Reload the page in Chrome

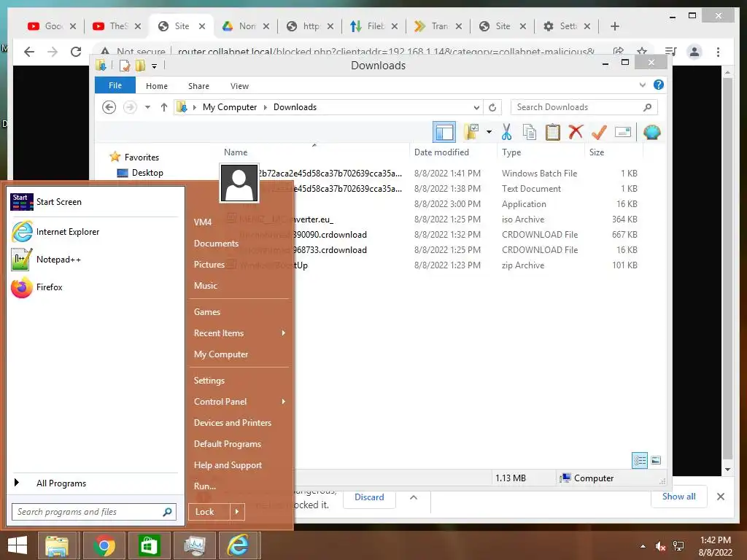click(76, 52)
